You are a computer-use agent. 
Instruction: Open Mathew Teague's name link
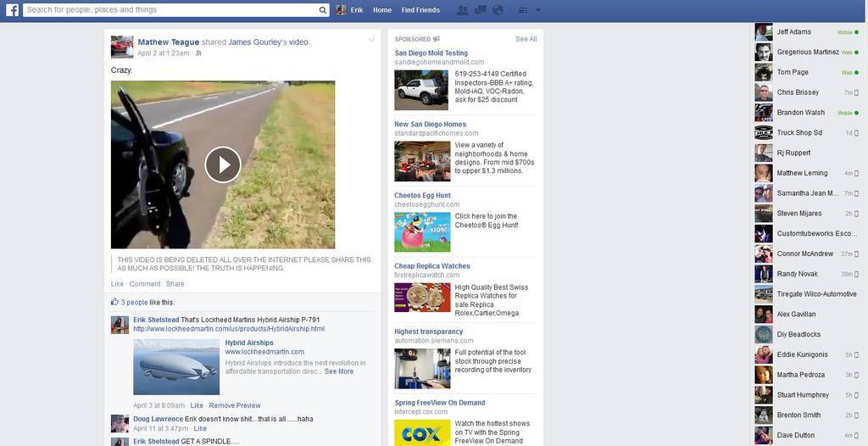tap(169, 42)
